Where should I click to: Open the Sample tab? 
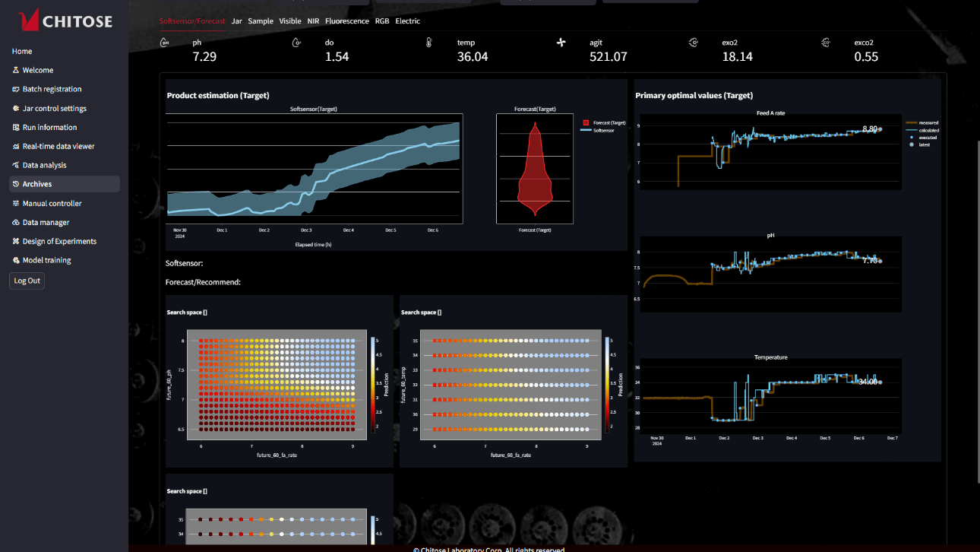[x=261, y=21]
